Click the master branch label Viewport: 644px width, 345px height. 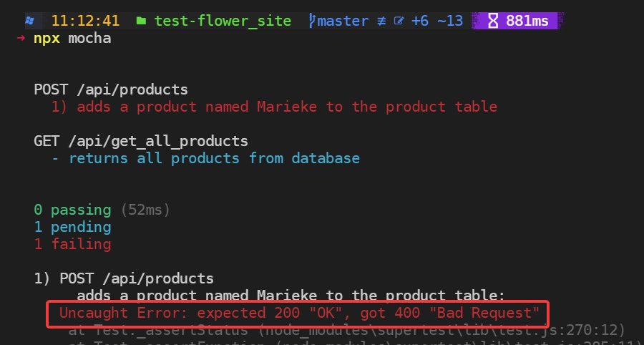point(343,21)
